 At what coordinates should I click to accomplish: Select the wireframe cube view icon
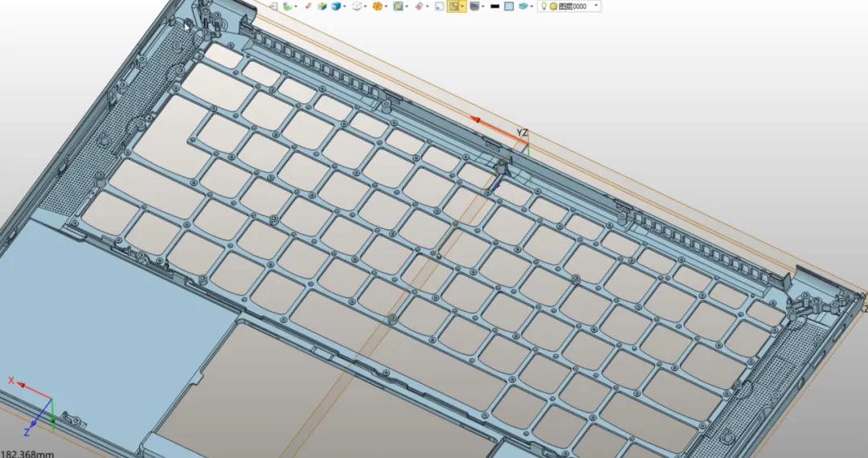pyautogui.click(x=357, y=6)
